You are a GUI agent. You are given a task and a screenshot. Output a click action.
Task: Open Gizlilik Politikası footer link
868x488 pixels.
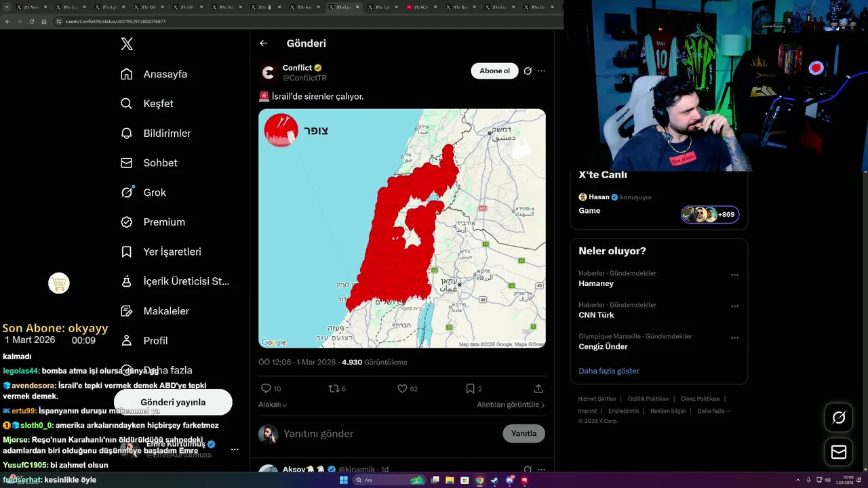tap(648, 399)
